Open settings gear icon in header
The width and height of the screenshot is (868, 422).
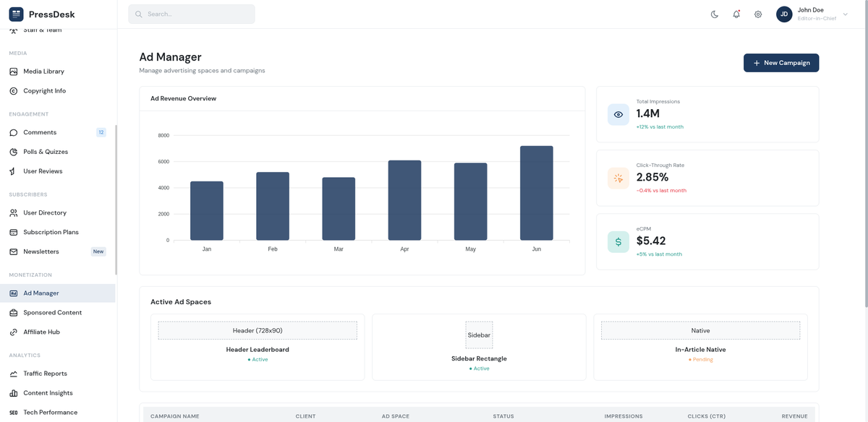pos(758,14)
